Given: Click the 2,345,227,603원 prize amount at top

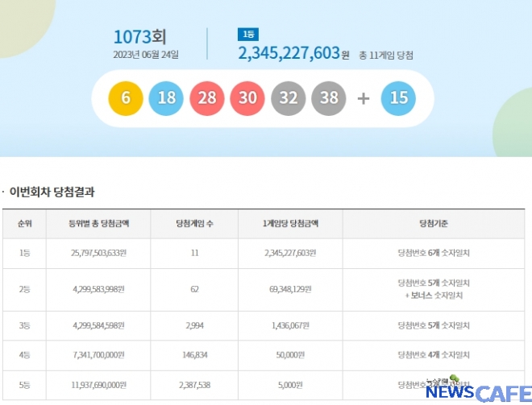Looking at the screenshot, I should point(293,54).
